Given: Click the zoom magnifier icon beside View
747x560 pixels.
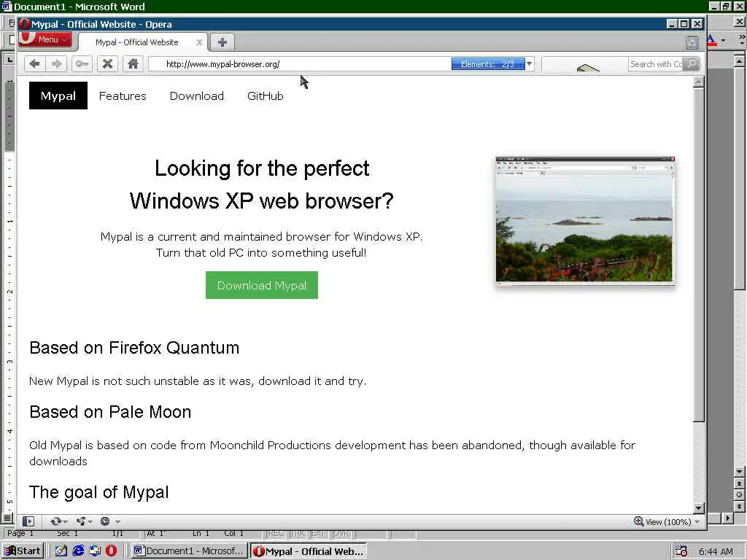Looking at the screenshot, I should click(639, 521).
